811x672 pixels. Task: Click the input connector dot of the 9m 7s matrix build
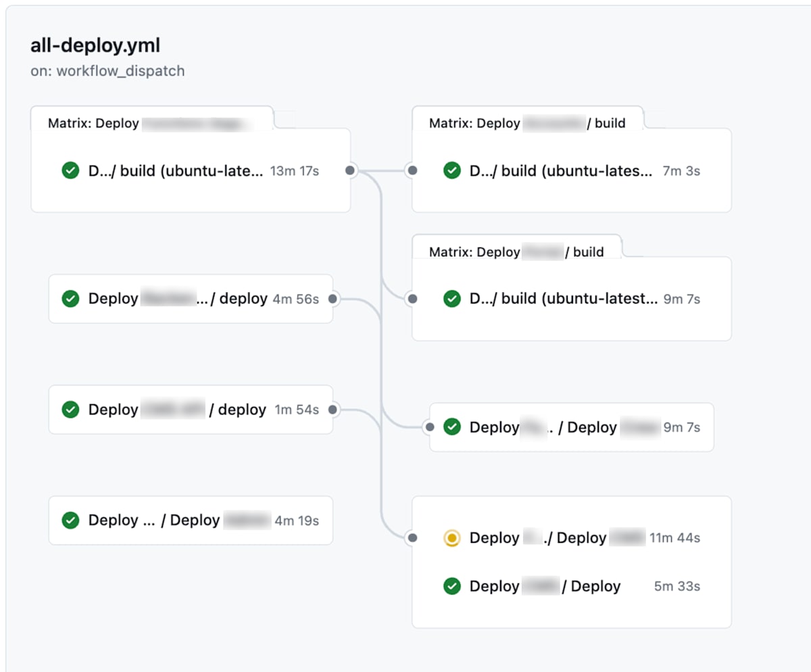tap(412, 298)
